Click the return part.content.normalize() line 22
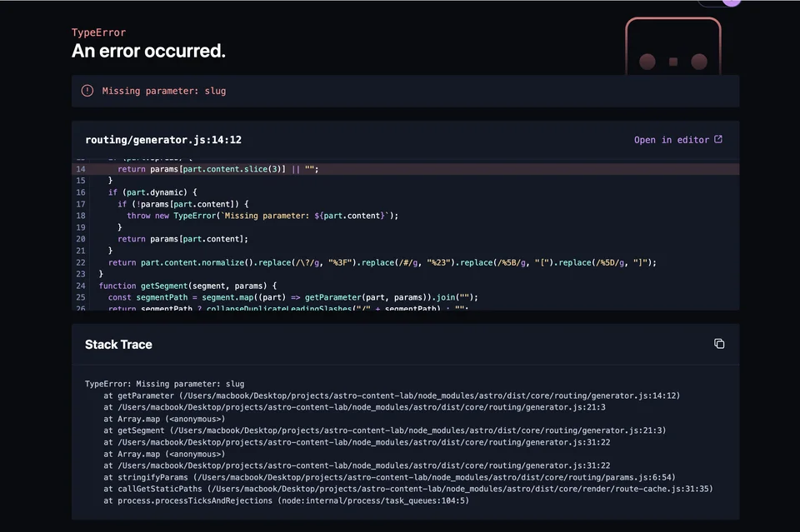Image resolution: width=800 pixels, height=532 pixels. [x=382, y=262]
